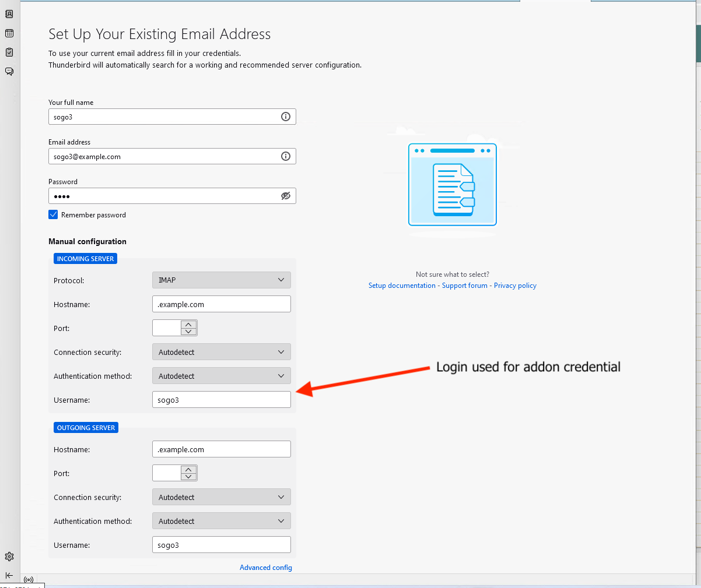Image resolution: width=701 pixels, height=588 pixels.
Task: Decrease the outgoing server Port value
Action: [x=188, y=477]
